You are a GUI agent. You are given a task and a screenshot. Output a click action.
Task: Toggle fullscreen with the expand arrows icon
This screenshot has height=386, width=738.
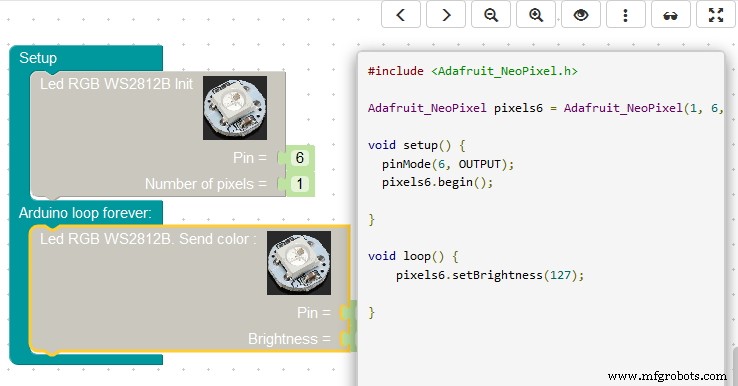pyautogui.click(x=715, y=15)
